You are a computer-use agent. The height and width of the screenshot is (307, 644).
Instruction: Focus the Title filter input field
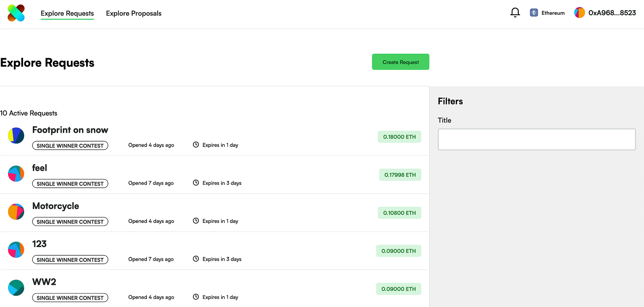click(537, 139)
